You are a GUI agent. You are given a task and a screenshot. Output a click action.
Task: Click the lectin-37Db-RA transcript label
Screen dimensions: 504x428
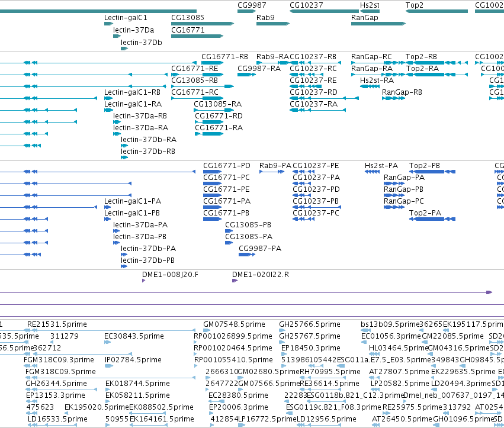(149, 140)
